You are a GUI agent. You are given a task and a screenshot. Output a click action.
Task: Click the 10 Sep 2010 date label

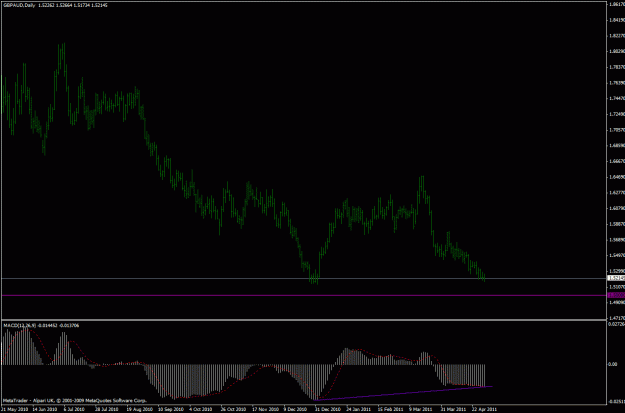(x=171, y=409)
